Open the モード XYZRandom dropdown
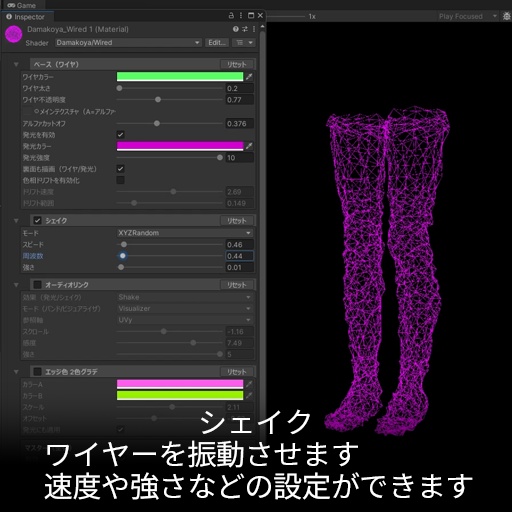Screen dimensions: 512x512 (185, 233)
